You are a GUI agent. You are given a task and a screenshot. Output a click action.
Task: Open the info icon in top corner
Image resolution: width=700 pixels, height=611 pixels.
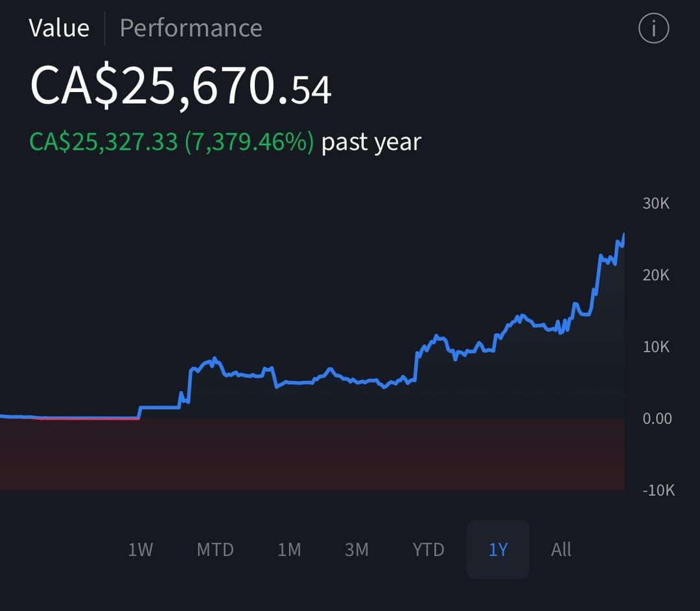(653, 29)
